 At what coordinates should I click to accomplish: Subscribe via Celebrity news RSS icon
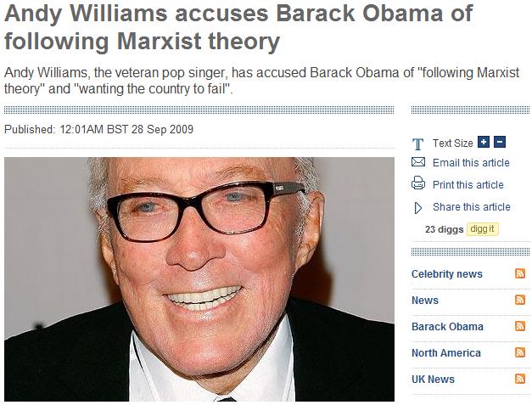coord(520,273)
